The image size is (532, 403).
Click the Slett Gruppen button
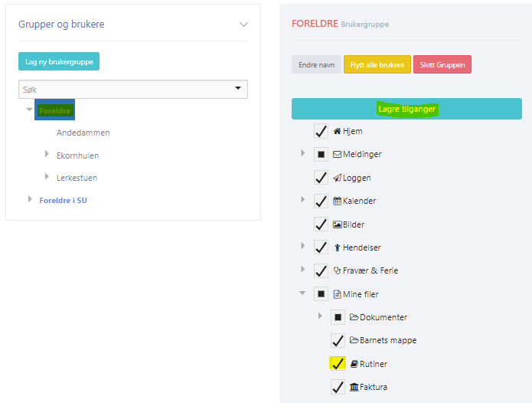click(442, 64)
